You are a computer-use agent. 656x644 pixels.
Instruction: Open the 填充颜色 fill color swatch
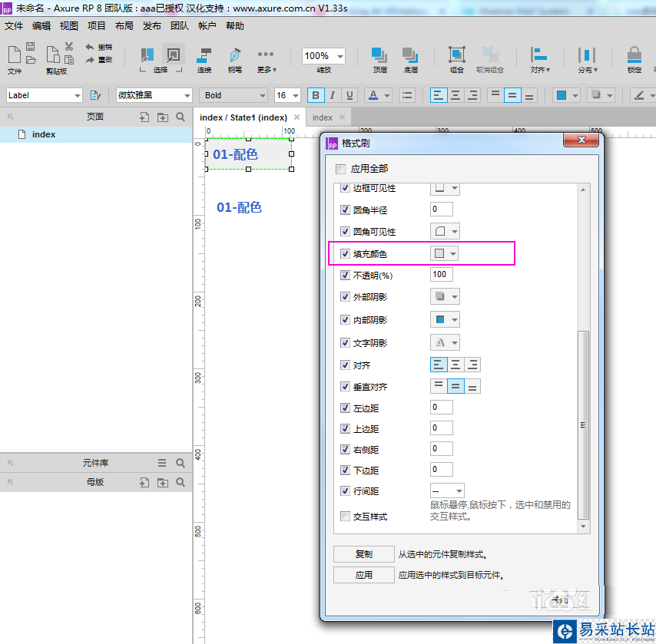coord(445,253)
